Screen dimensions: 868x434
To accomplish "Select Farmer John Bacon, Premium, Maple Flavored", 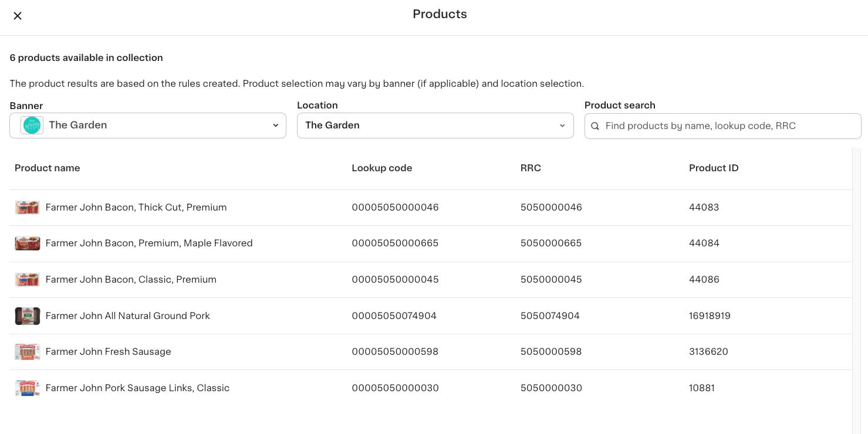I will tap(149, 243).
